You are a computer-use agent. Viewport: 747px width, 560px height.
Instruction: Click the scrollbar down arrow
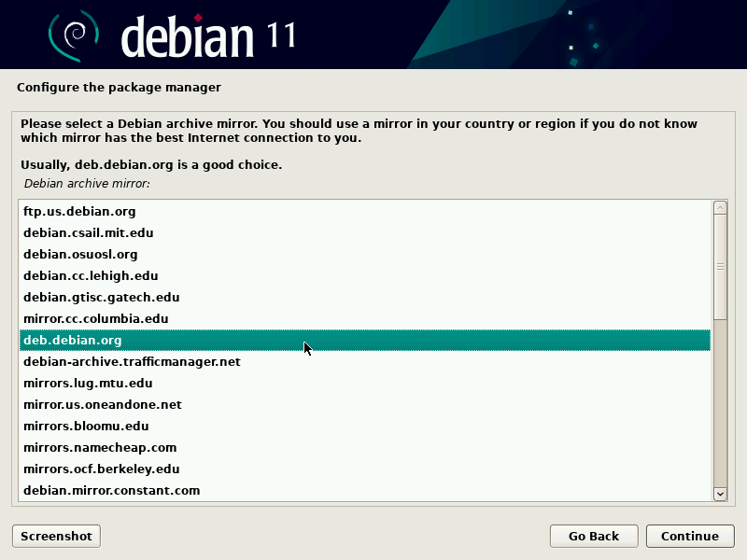coord(719,493)
